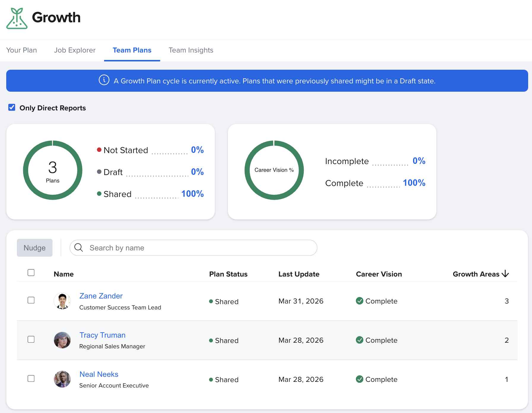
Task: Sort the table by the Plan Status column
Action: click(x=228, y=274)
